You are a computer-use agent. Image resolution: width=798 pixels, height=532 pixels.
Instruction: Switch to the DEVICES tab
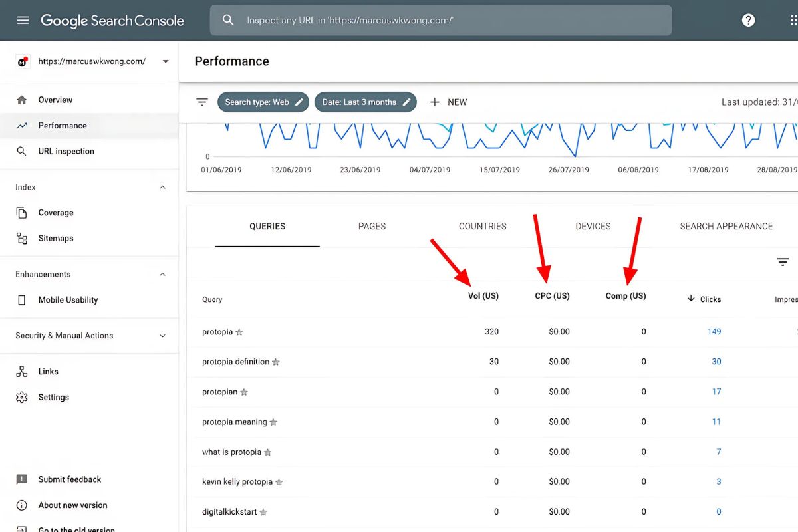pyautogui.click(x=593, y=227)
